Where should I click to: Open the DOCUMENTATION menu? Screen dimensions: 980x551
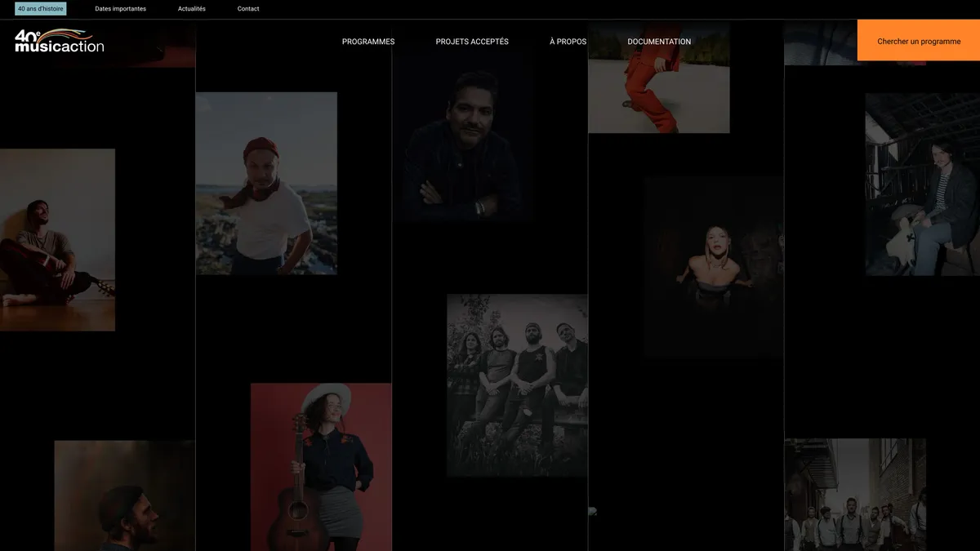(x=659, y=42)
